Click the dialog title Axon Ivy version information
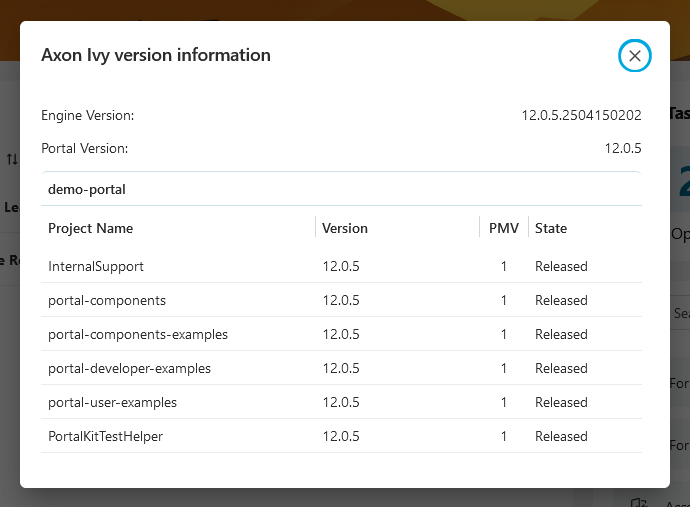 pos(156,55)
